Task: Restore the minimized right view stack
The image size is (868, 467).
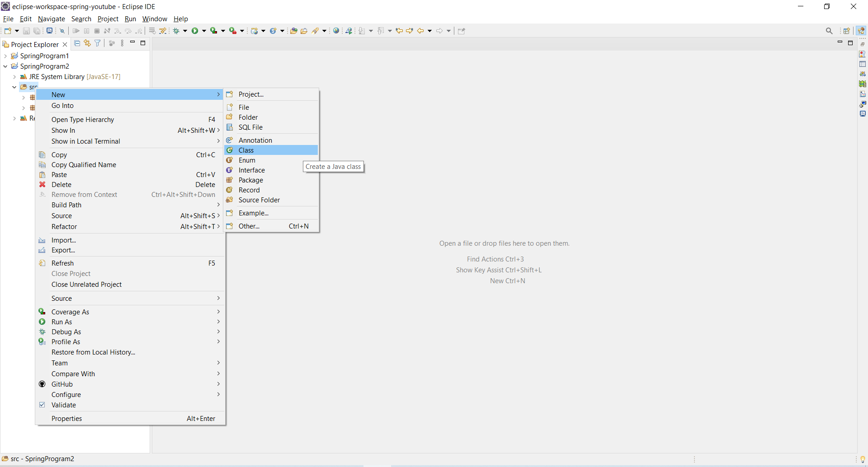Action: (x=863, y=44)
